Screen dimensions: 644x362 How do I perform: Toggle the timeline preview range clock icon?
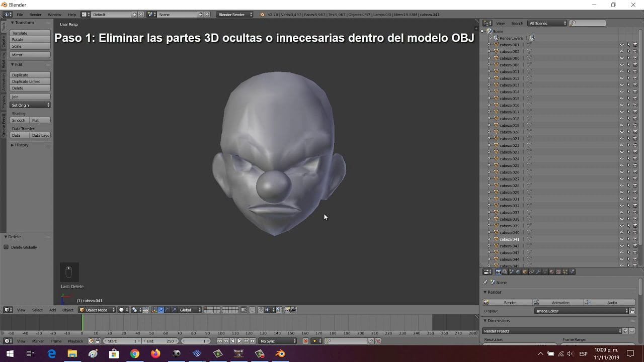[x=91, y=341]
